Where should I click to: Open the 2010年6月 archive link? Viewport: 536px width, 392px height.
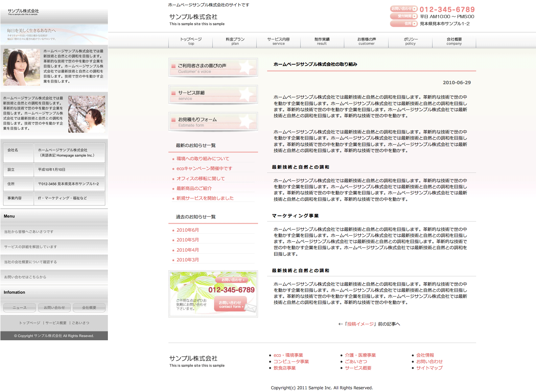tap(188, 230)
